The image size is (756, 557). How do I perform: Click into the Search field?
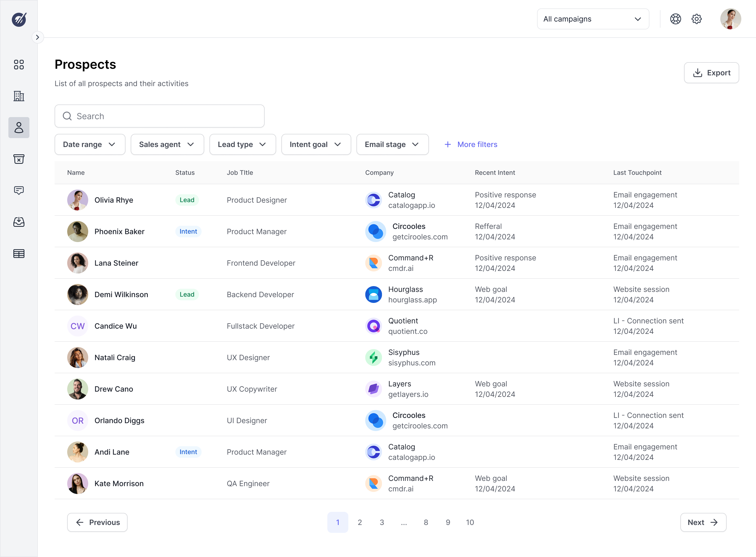coord(160,116)
